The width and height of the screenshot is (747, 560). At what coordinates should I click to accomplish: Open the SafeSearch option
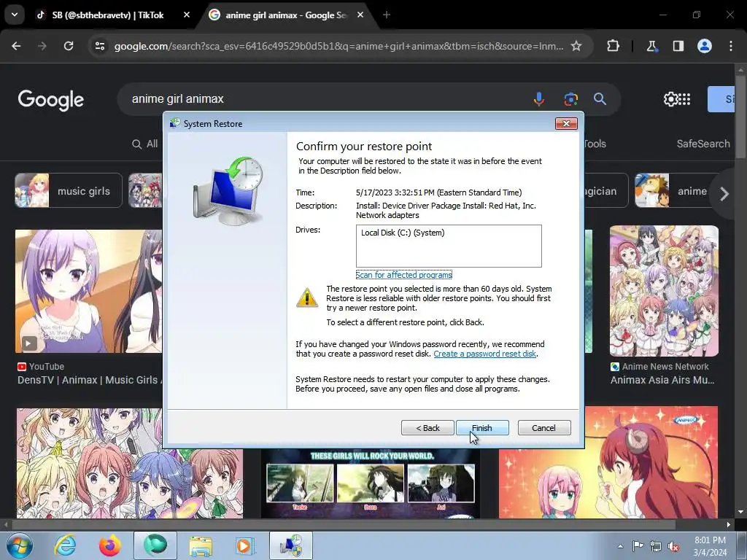[x=703, y=144]
